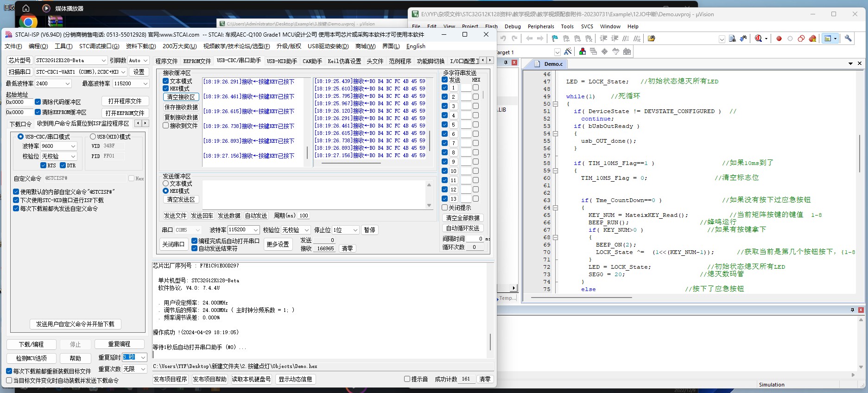Toggle the DTR checkbox

tap(63, 165)
